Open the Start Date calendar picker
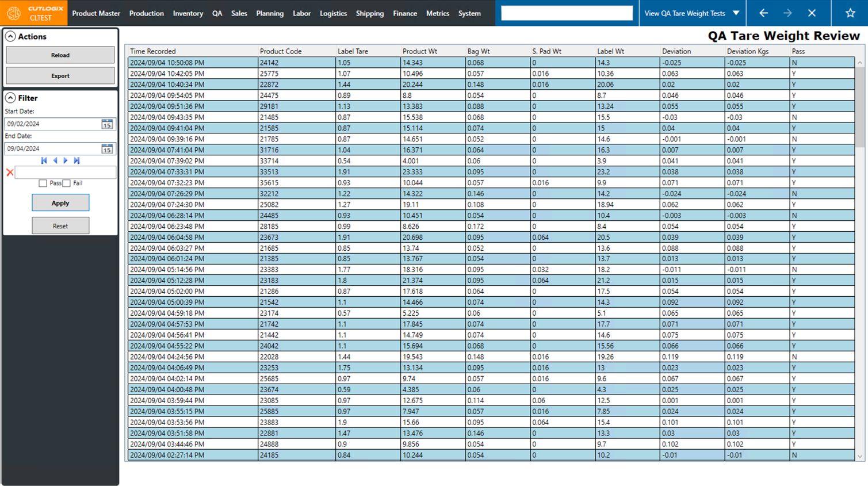The image size is (868, 486). (107, 124)
